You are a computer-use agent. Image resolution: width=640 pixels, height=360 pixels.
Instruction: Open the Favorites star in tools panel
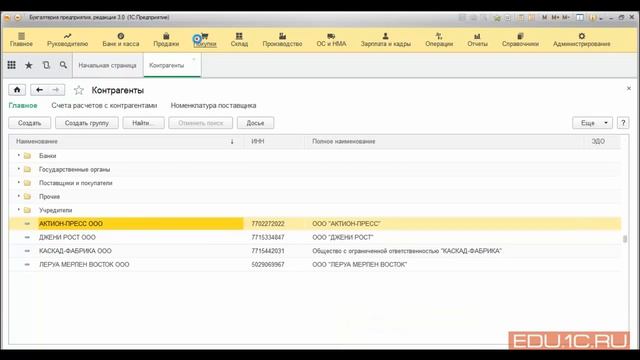[29, 65]
